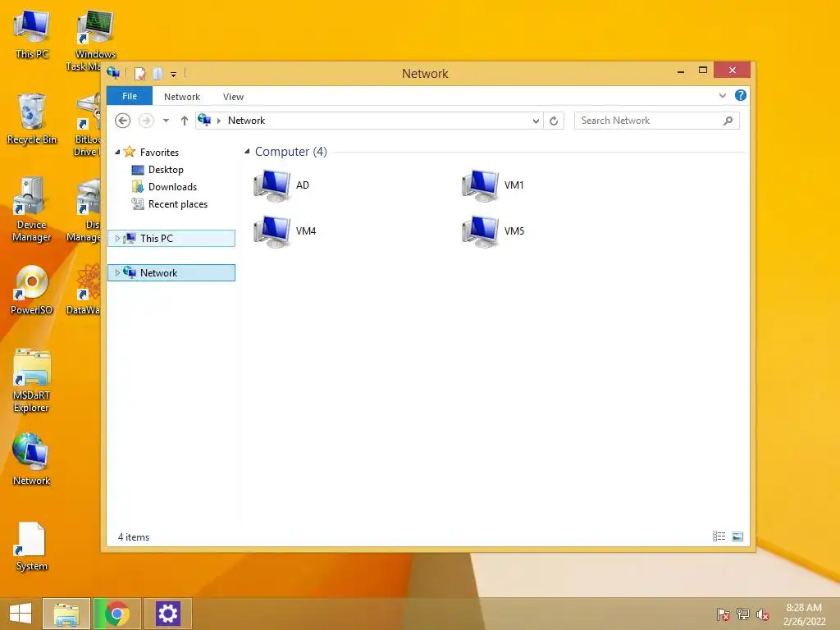The width and height of the screenshot is (840, 630).
Task: Open the recent locations dropdown arrow
Action: tap(166, 121)
